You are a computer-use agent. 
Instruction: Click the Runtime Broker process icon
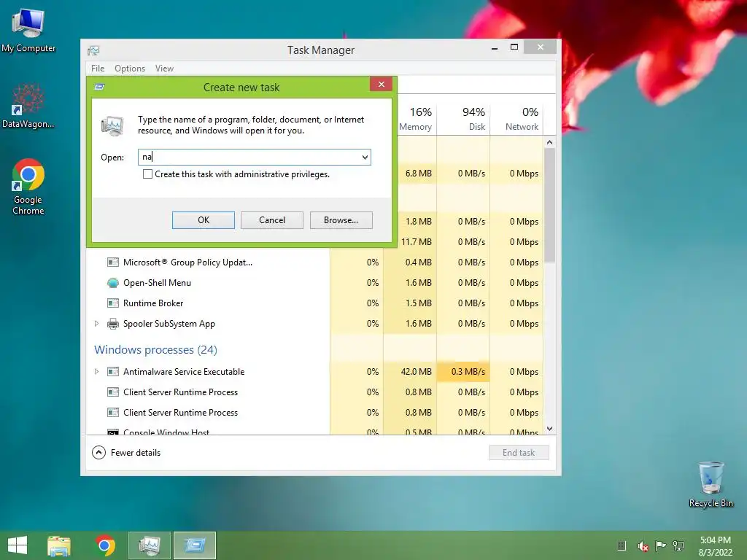click(113, 303)
